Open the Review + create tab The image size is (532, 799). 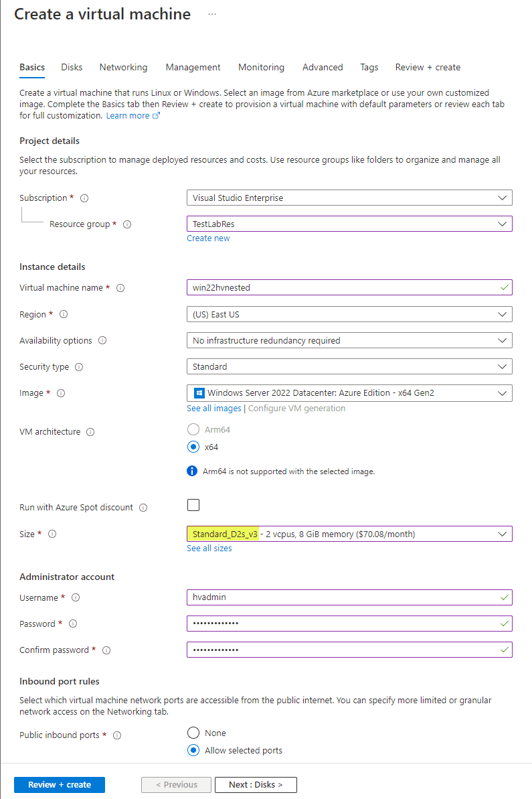coord(428,67)
